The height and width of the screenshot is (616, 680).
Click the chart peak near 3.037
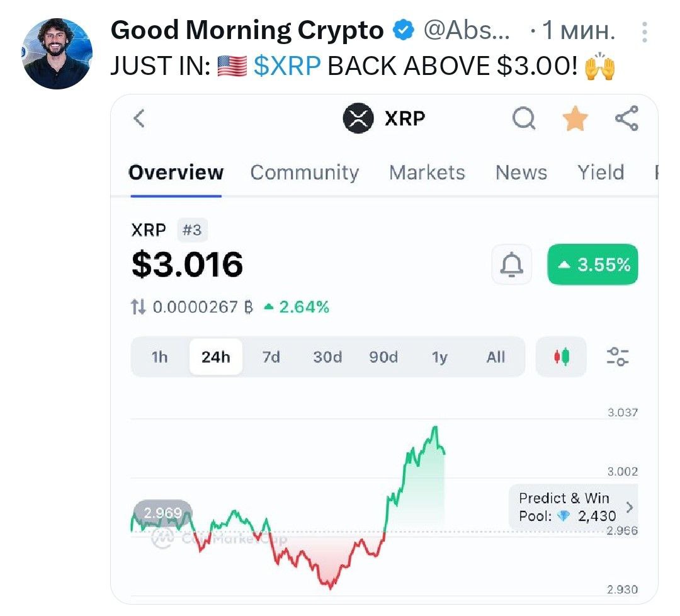[x=435, y=428]
